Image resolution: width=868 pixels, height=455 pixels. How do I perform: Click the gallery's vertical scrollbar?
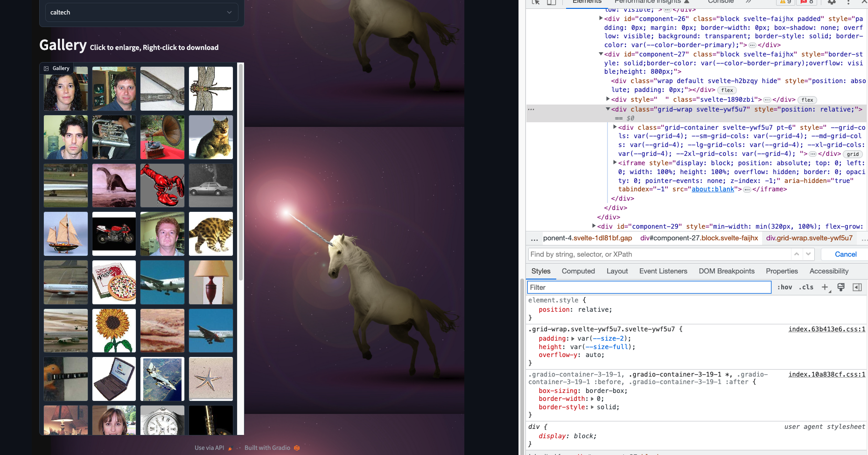[x=241, y=173]
